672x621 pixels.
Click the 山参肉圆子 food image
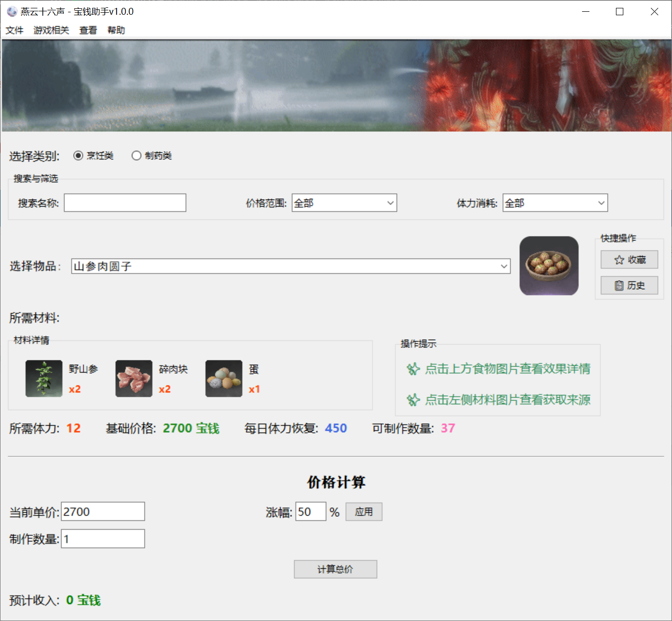549,266
